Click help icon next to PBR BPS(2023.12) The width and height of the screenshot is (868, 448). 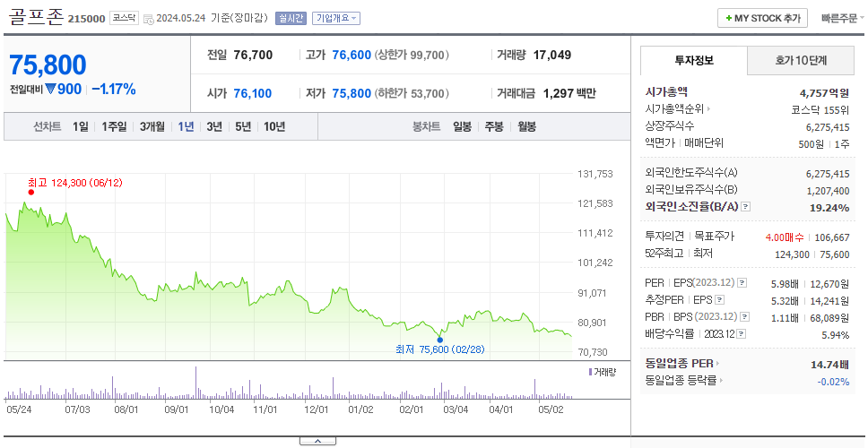746,317
